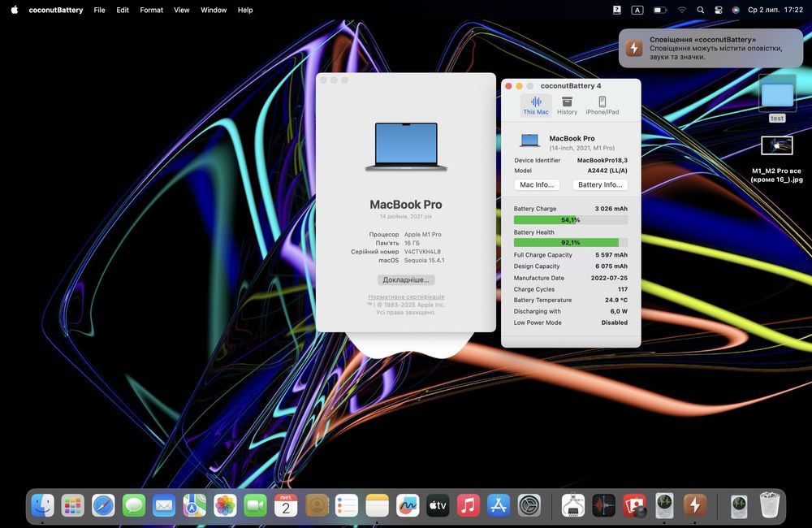
Task: Click the coconutBattery notification banner
Action: pyautogui.click(x=710, y=48)
